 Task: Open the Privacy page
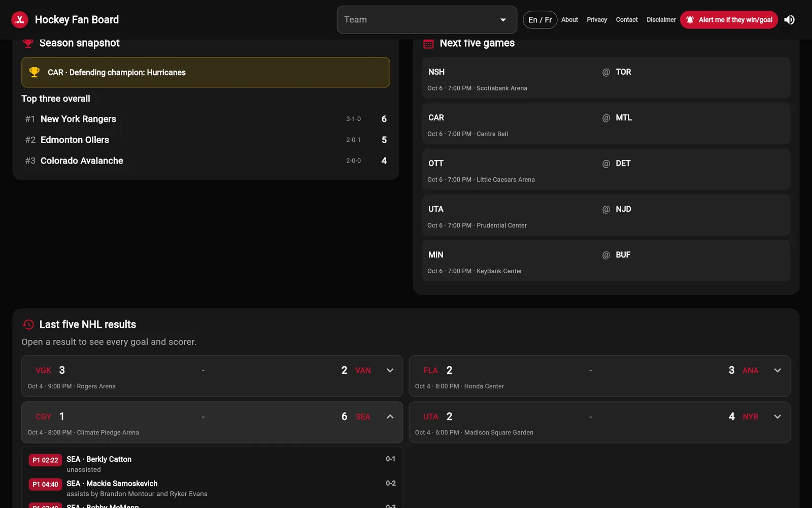(597, 20)
